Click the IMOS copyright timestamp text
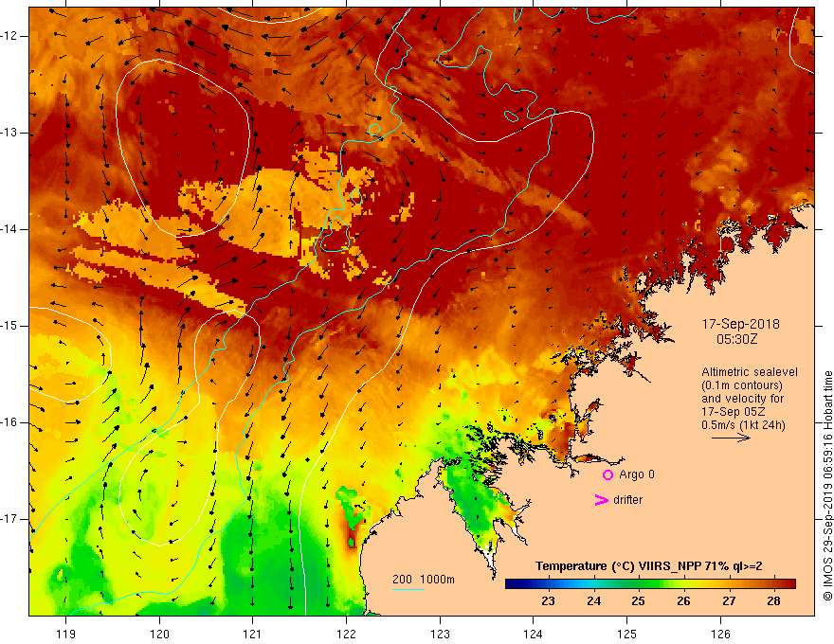This screenshot has height=644, width=834. pyautogui.click(x=827, y=486)
